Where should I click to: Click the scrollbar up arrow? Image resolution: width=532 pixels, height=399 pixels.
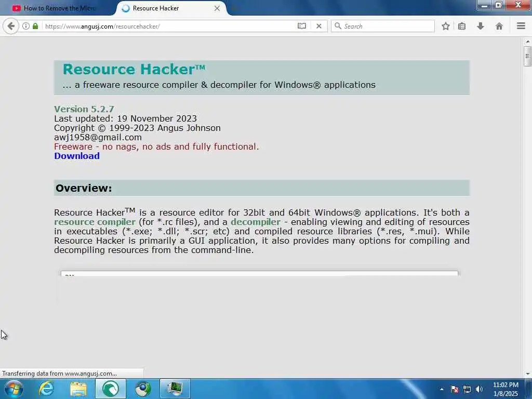(x=527, y=42)
